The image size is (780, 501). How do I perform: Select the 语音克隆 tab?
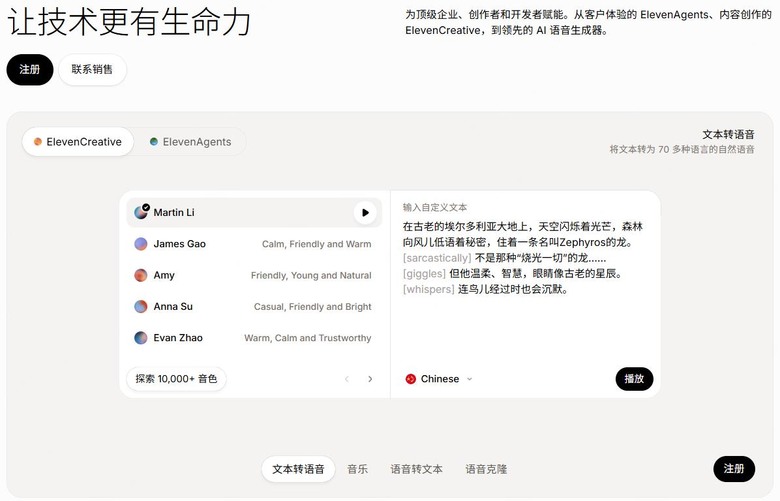[486, 469]
